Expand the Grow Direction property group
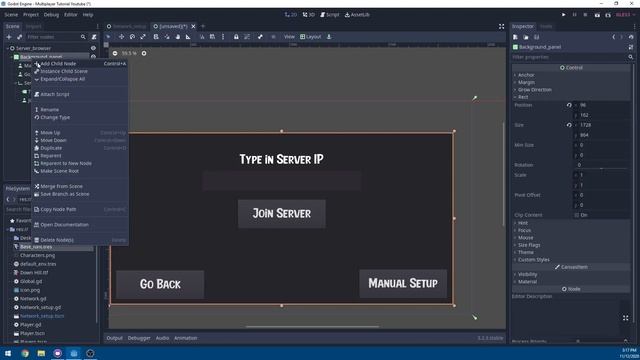The image size is (640, 360). tap(534, 90)
